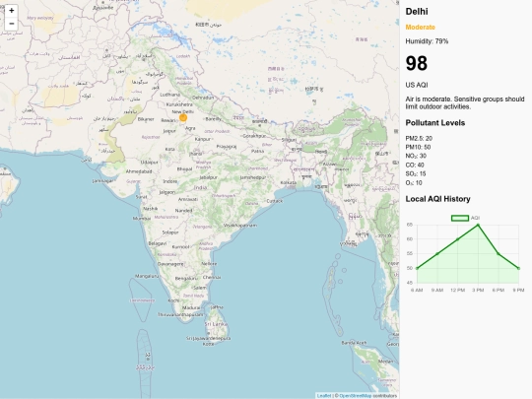This screenshot has height=399, width=532.
Task: Click the India country label
Action: pos(200,187)
